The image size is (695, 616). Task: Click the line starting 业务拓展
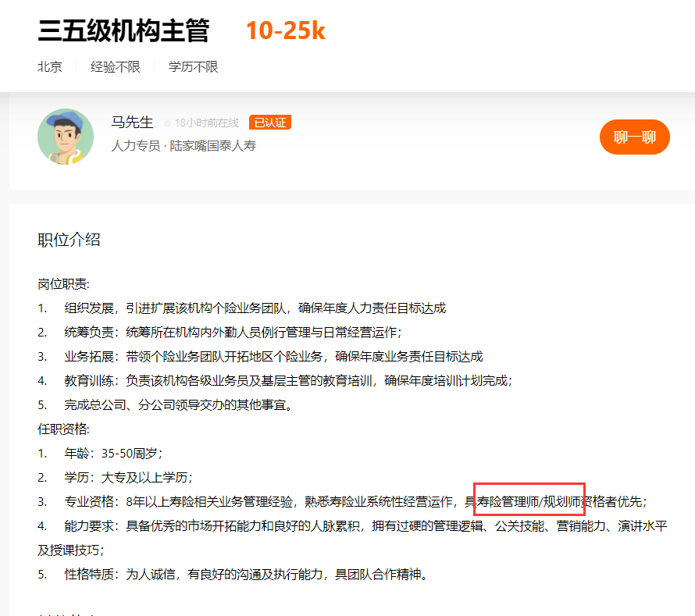(260, 356)
